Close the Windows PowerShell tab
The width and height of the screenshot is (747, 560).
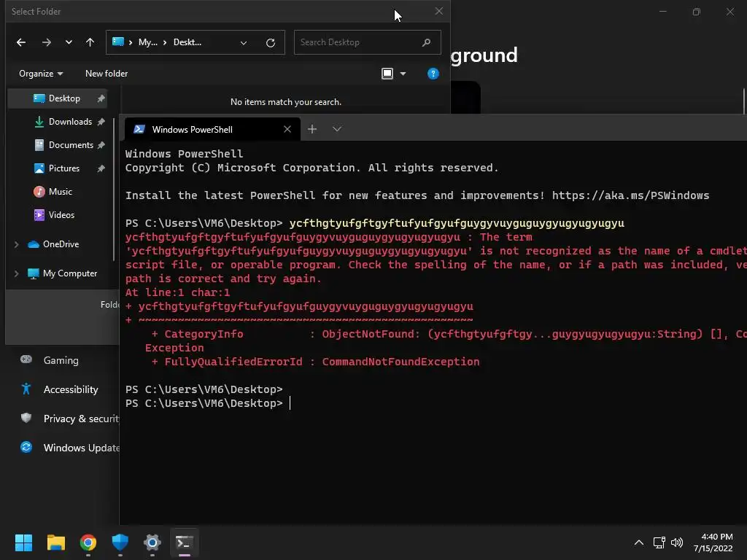point(287,130)
